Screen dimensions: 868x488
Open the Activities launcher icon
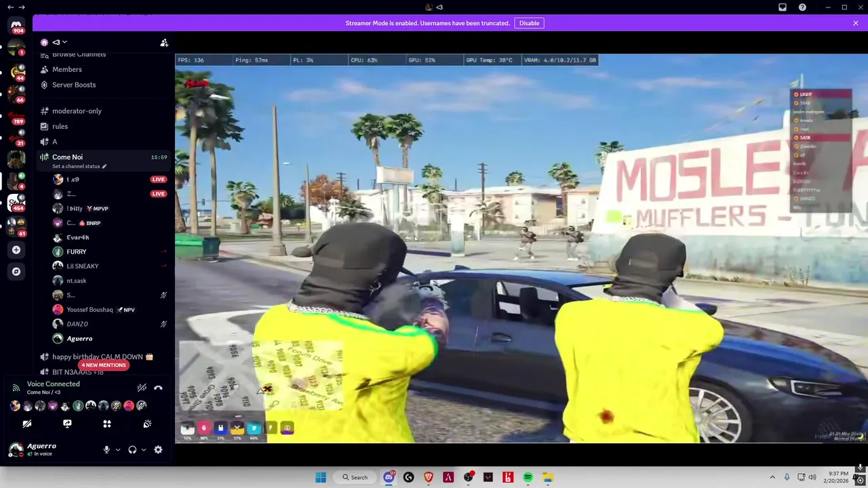point(107,424)
